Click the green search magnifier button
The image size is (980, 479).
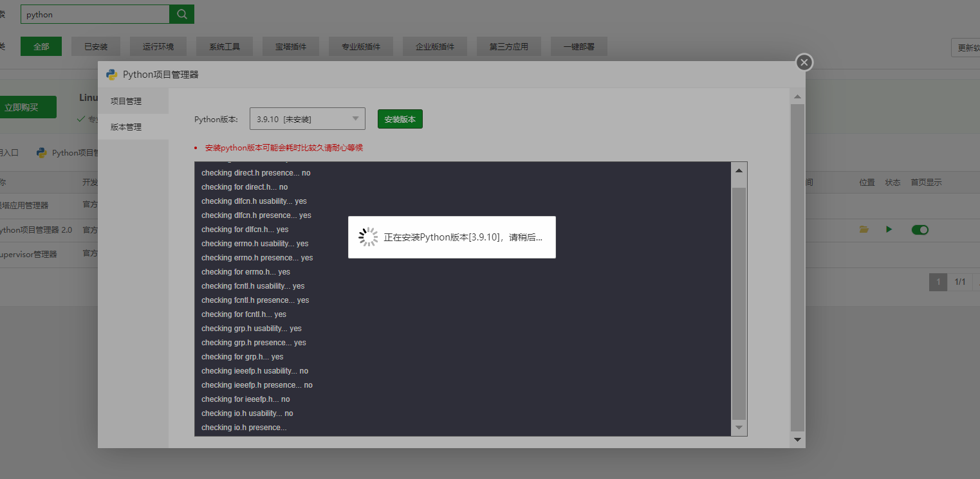(181, 14)
